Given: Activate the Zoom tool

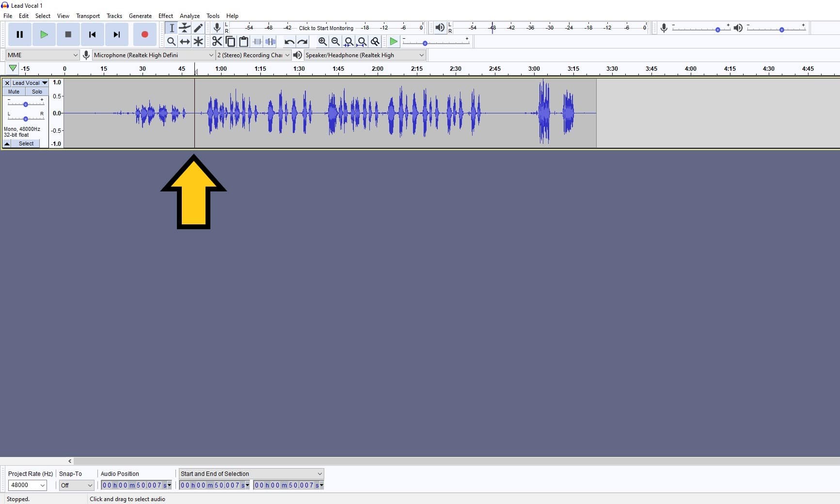Looking at the screenshot, I should tap(171, 42).
